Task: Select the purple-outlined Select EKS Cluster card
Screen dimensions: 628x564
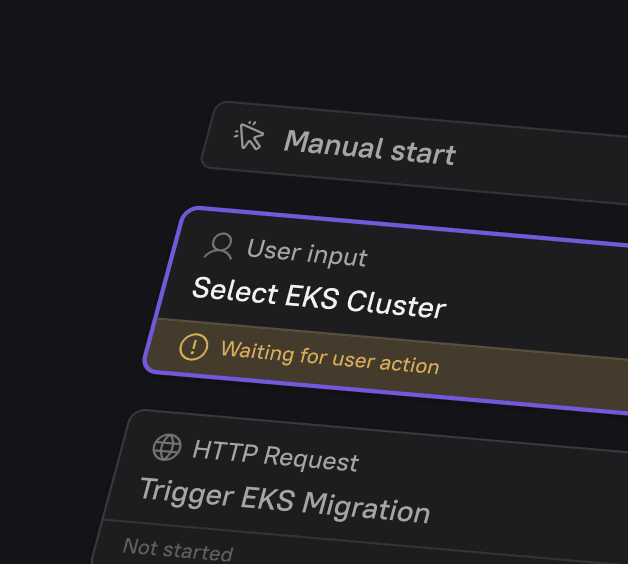Action: [x=385, y=310]
